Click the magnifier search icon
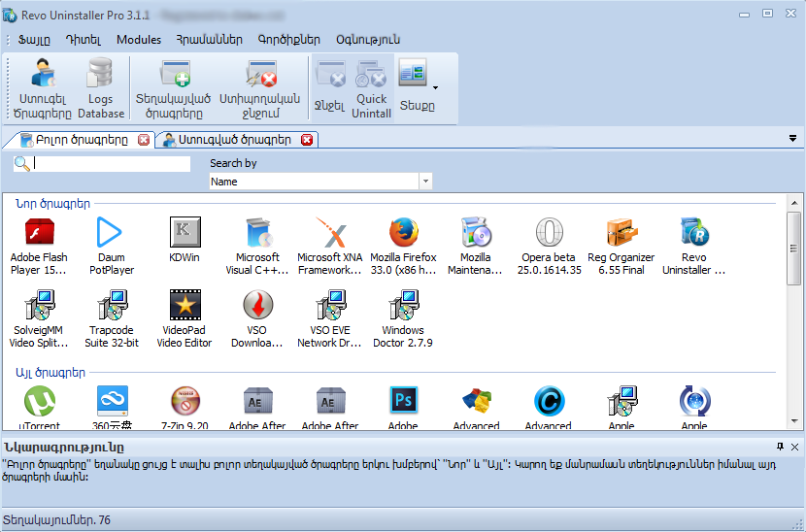806x532 pixels. (x=22, y=164)
